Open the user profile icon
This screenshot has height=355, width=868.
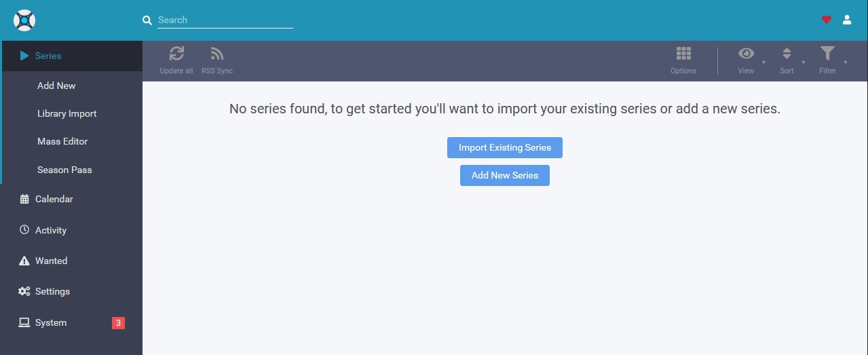coord(847,20)
